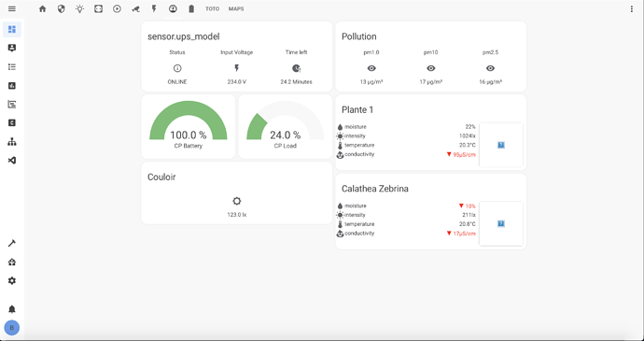Click the Plante 1 image thumbnail
The height and width of the screenshot is (341, 644).
(501, 145)
